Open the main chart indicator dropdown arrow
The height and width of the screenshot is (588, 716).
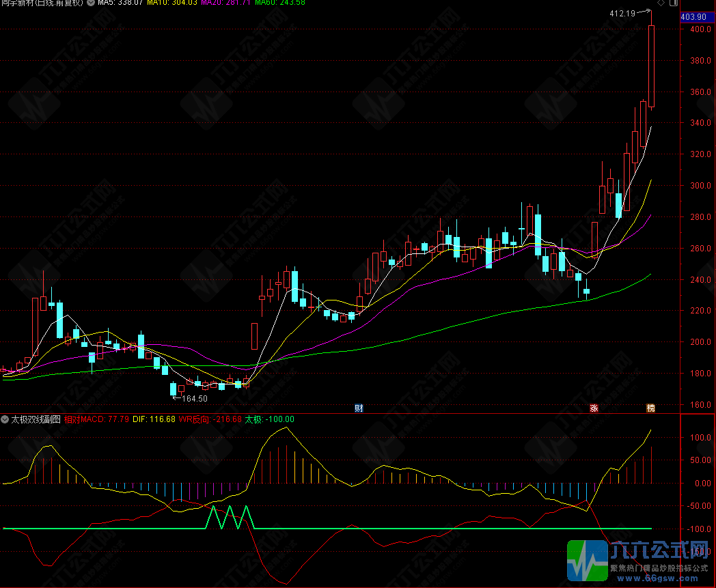coord(90,2)
